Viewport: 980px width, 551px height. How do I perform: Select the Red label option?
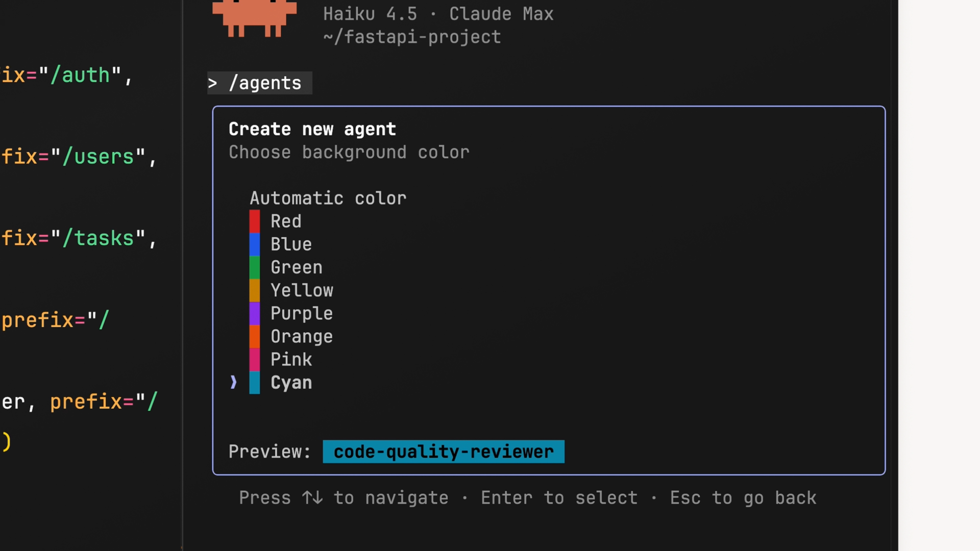(x=286, y=221)
